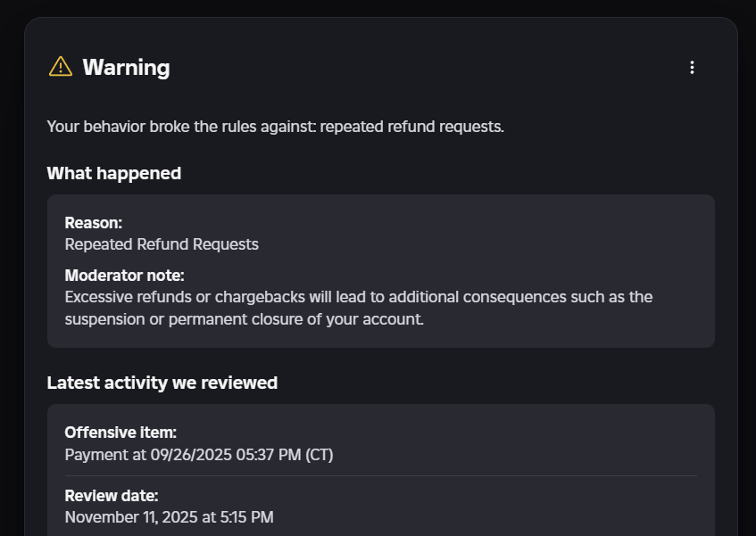Click the "(CT)" timezone in payment line
This screenshot has width=756, height=536.
click(319, 455)
